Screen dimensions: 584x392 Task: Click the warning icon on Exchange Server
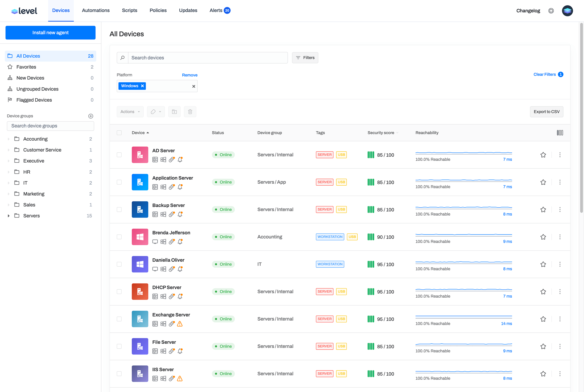pyautogui.click(x=180, y=324)
